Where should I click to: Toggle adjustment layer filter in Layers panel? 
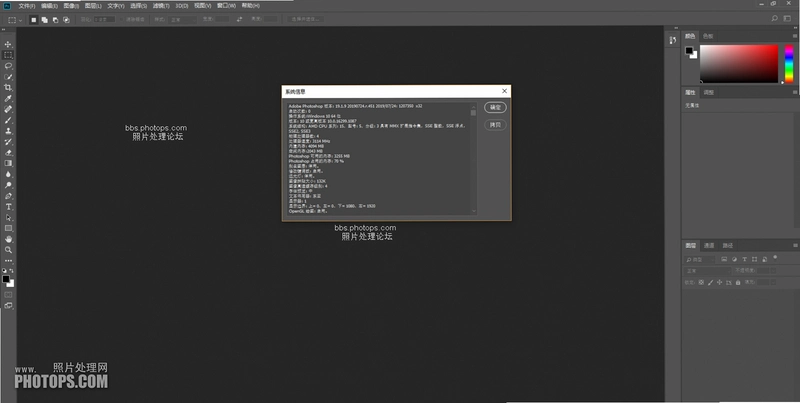(x=734, y=260)
